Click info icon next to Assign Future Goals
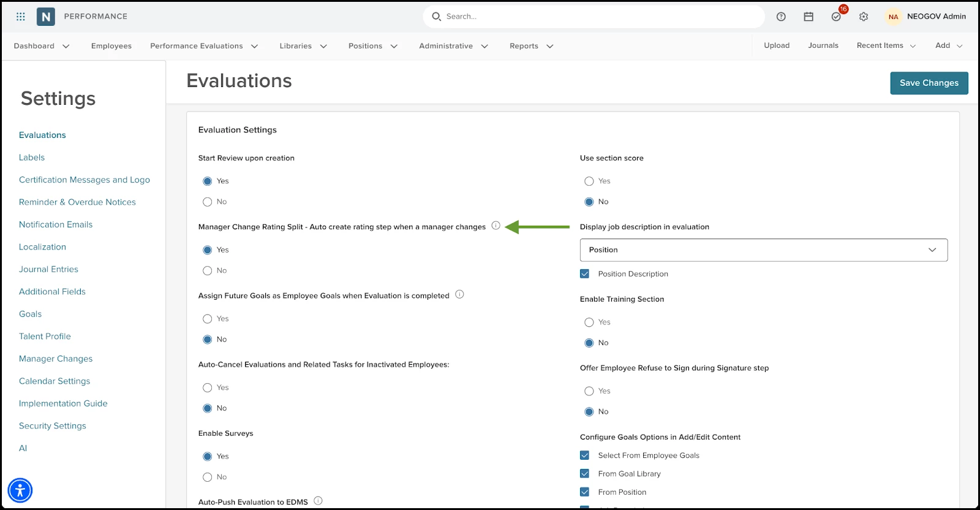This screenshot has height=510, width=980. pyautogui.click(x=459, y=294)
